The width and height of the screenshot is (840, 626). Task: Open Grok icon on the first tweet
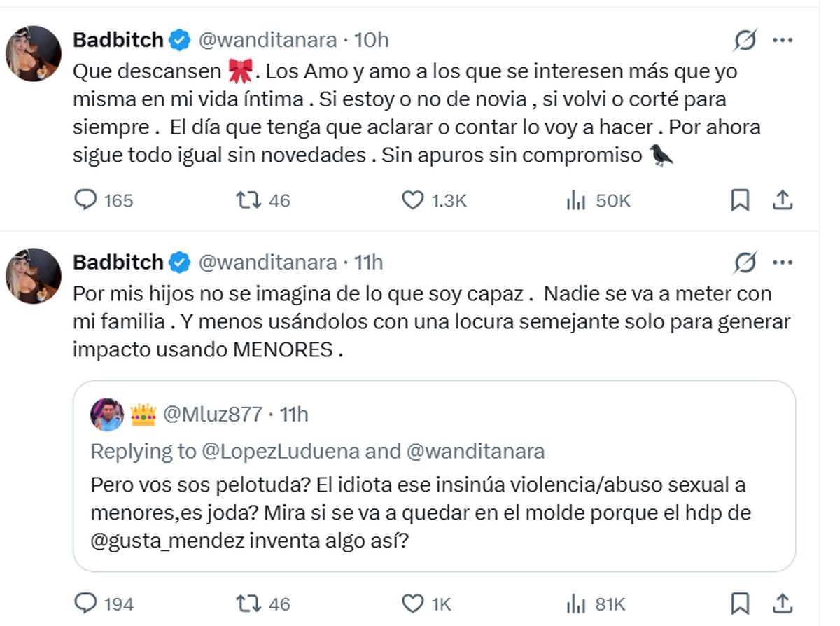tap(745, 41)
